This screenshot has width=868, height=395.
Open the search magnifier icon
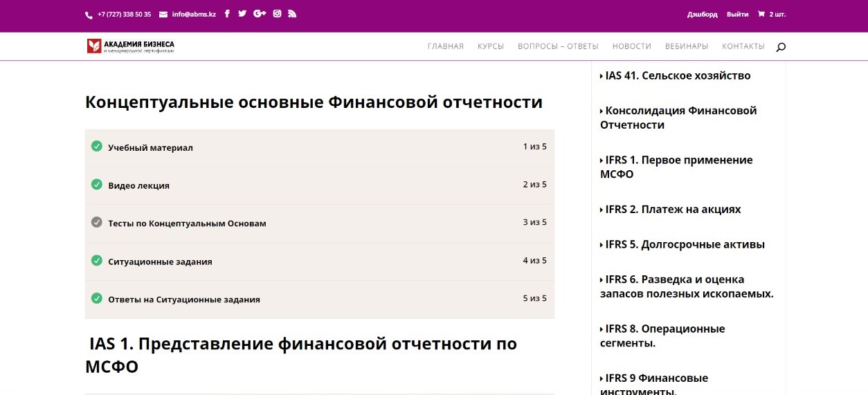click(781, 47)
